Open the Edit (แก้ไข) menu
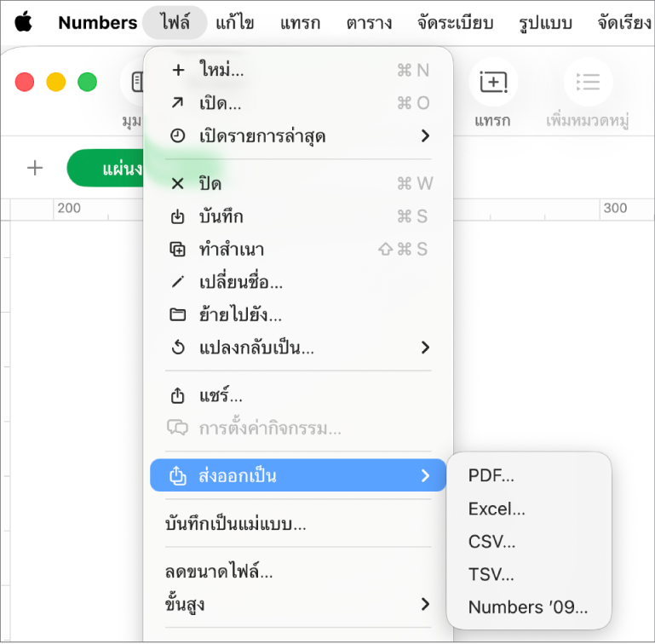The width and height of the screenshot is (655, 644). [234, 22]
